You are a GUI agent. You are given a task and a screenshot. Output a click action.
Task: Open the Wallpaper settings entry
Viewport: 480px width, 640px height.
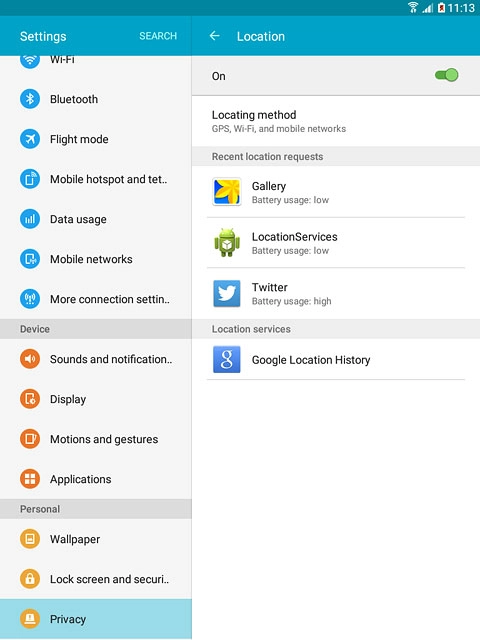[96, 539]
